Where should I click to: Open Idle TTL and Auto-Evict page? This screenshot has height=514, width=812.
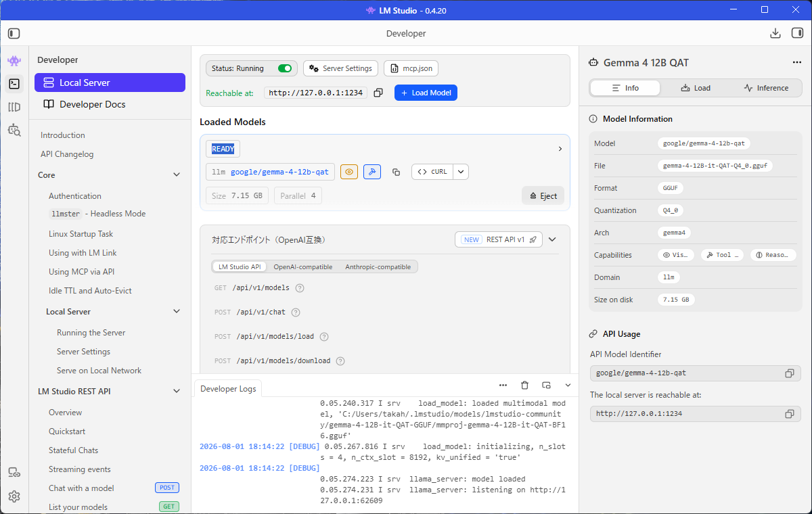click(x=90, y=291)
